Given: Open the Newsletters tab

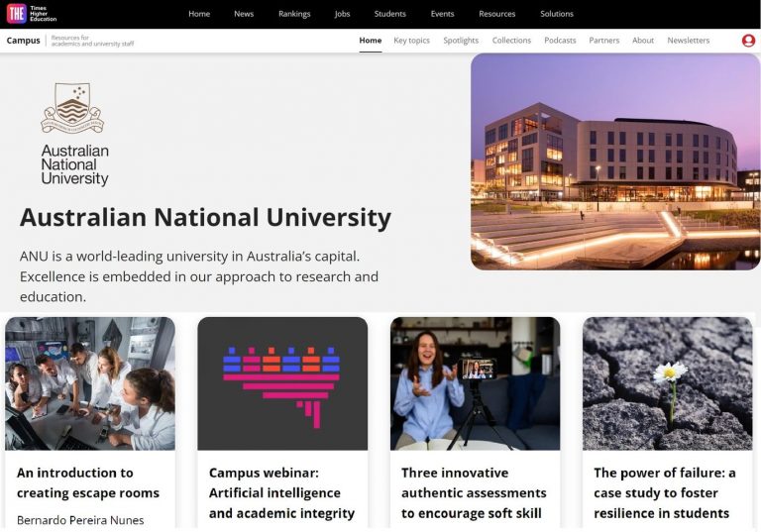Looking at the screenshot, I should click(689, 41).
